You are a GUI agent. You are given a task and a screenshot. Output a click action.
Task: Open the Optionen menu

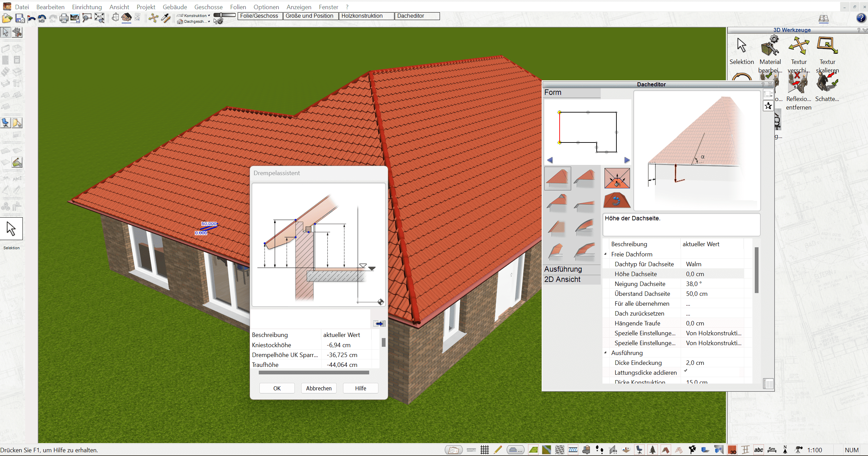coord(266,7)
